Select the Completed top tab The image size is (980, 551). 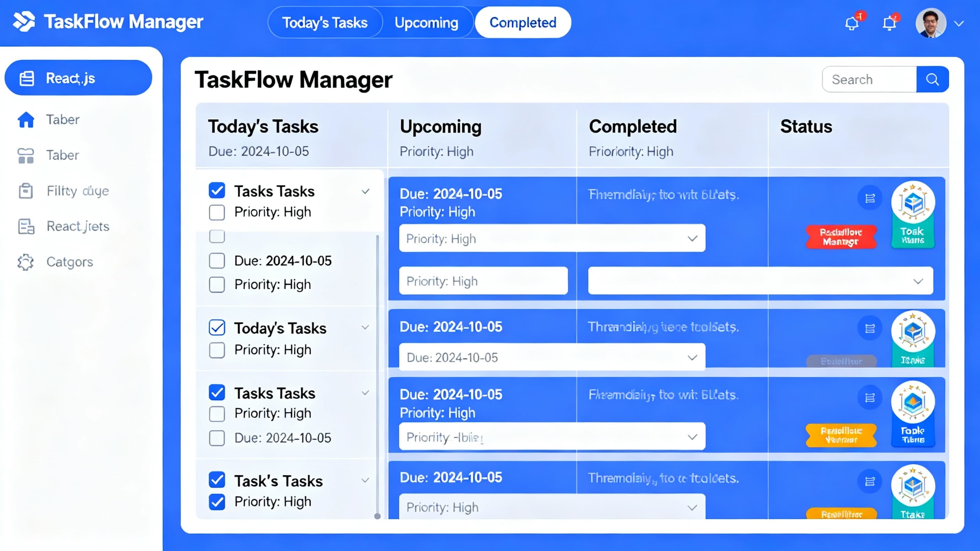point(523,22)
